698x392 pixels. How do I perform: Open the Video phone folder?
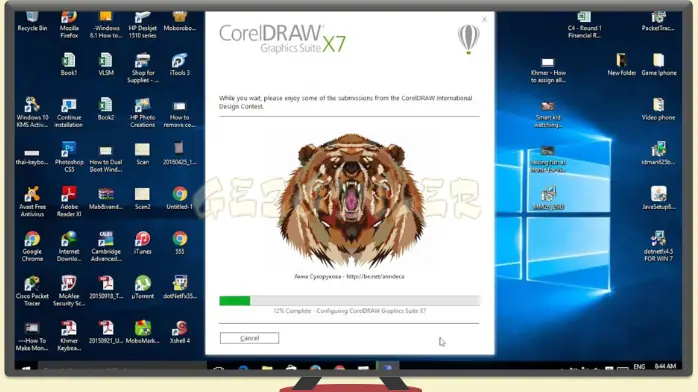[x=658, y=109]
